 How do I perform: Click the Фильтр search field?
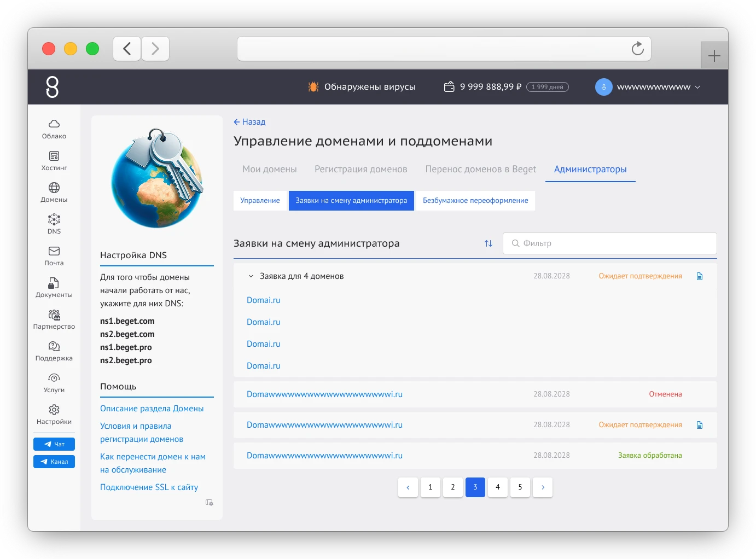[610, 243]
